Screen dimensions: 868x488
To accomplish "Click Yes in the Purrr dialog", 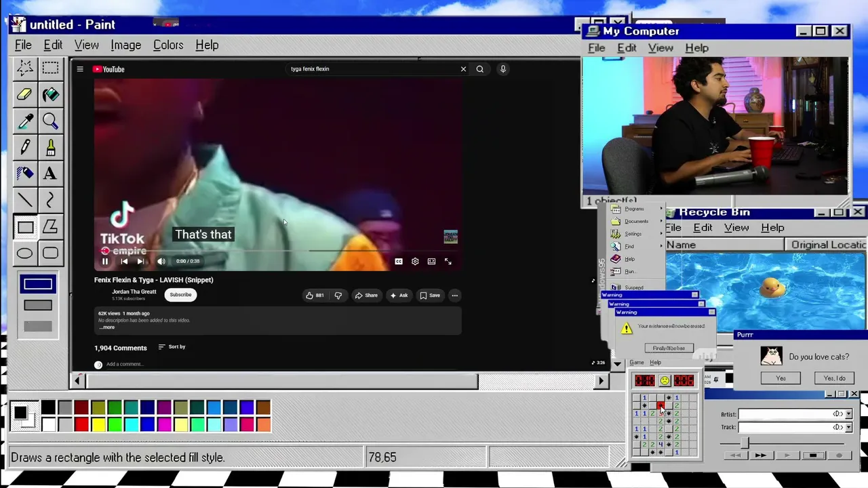I will [x=781, y=378].
